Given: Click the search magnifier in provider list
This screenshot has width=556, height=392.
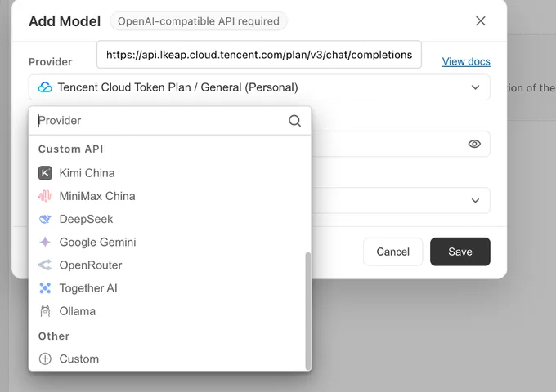Looking at the screenshot, I should (x=294, y=121).
